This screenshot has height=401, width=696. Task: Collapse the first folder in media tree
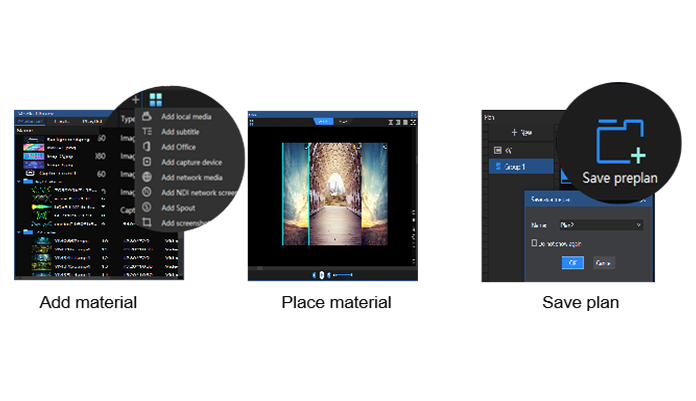[x=19, y=182]
